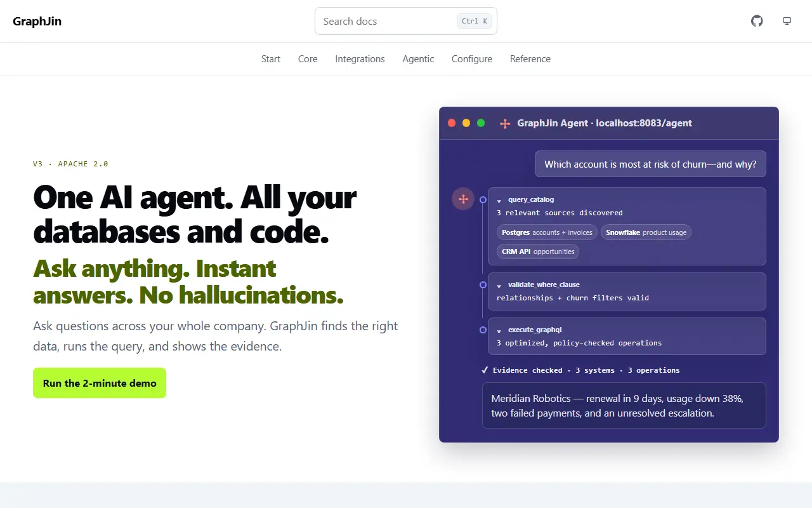812x508 pixels.
Task: Click the execute_graphql timeline dot
Action: click(483, 330)
